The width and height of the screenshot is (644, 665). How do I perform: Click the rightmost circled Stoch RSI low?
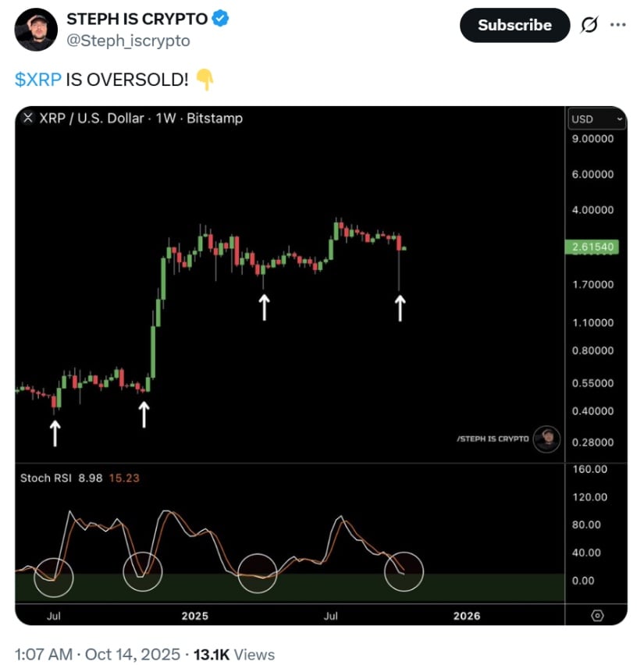[x=404, y=571]
